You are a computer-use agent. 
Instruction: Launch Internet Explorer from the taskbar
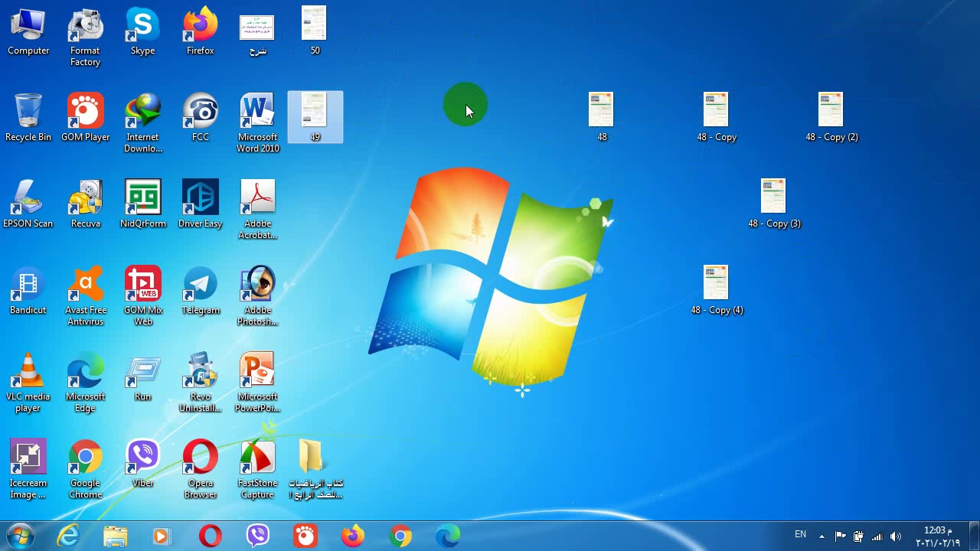69,536
